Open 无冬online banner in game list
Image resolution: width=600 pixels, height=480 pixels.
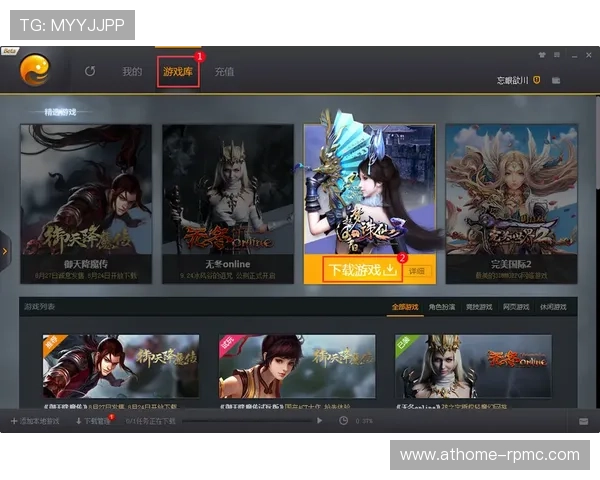pos(473,366)
